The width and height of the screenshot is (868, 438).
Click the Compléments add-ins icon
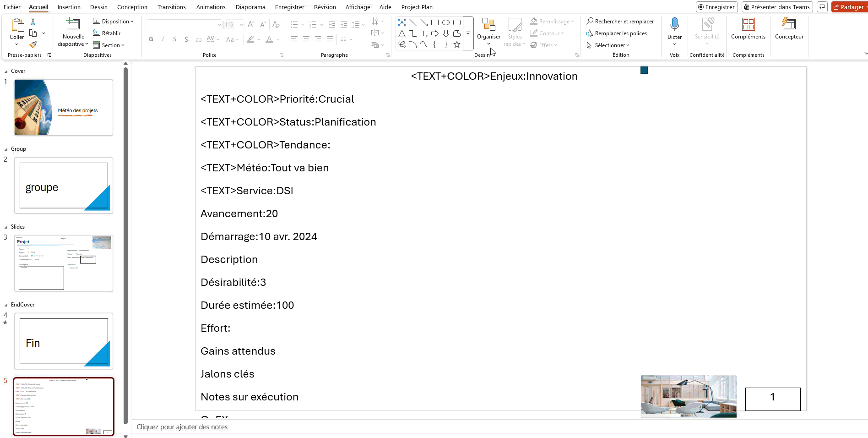pos(748,24)
